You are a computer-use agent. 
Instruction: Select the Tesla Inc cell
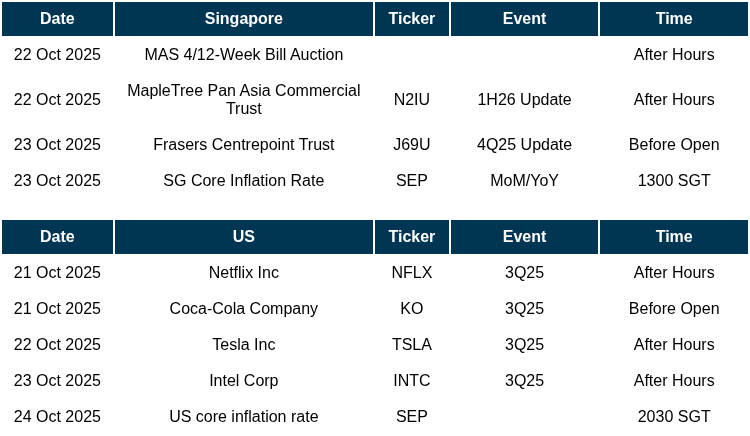pos(243,345)
